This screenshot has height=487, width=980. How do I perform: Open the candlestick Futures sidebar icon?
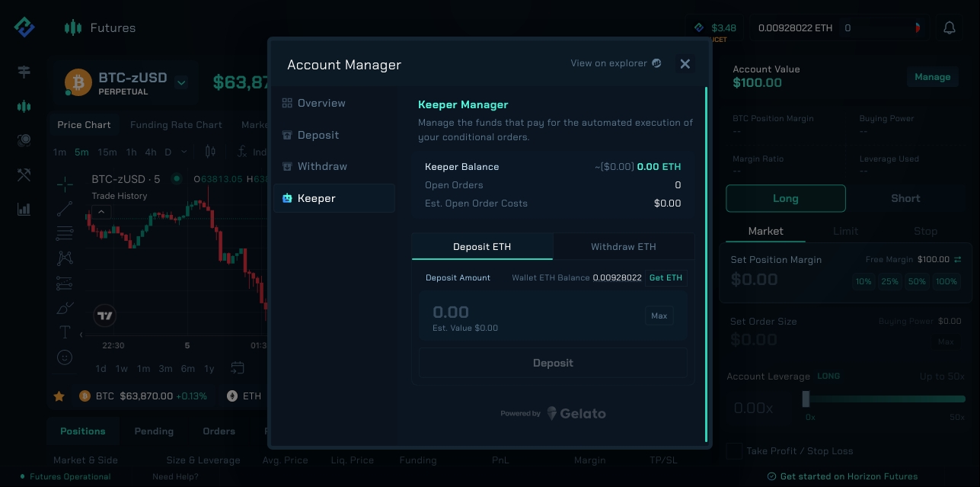24,106
